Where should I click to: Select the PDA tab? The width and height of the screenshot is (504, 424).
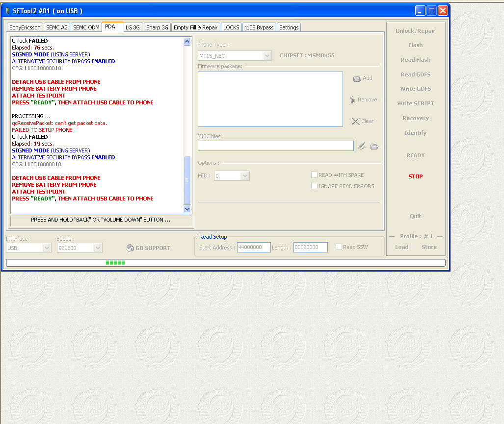112,26
